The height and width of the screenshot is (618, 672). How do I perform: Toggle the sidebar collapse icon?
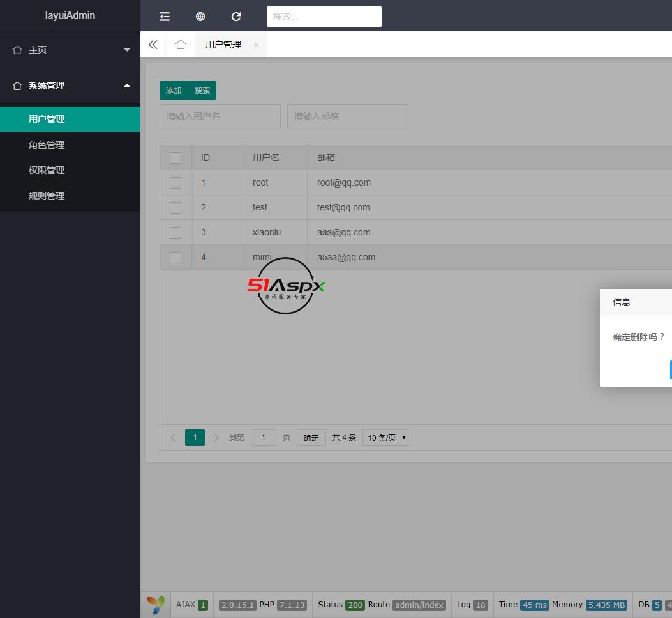pos(165,17)
